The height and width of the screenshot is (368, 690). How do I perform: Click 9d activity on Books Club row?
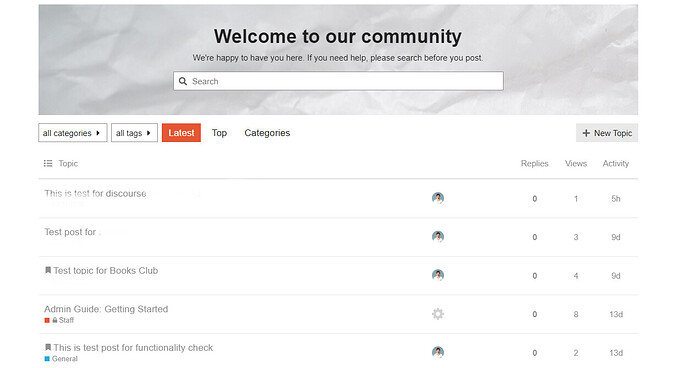[x=616, y=276]
